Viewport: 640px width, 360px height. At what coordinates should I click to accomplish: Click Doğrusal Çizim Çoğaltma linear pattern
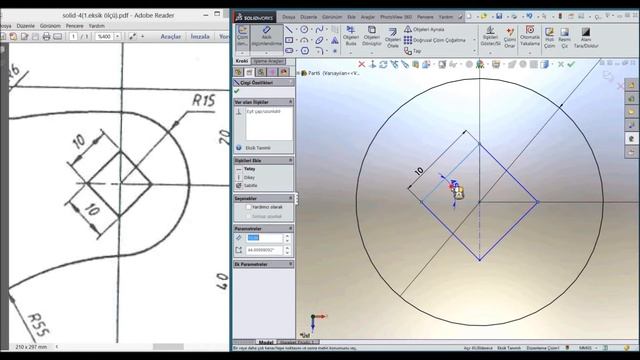[x=434, y=40]
